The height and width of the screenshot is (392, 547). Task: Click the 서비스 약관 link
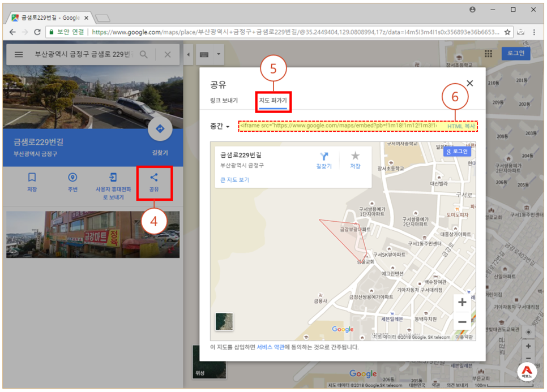coord(270,347)
